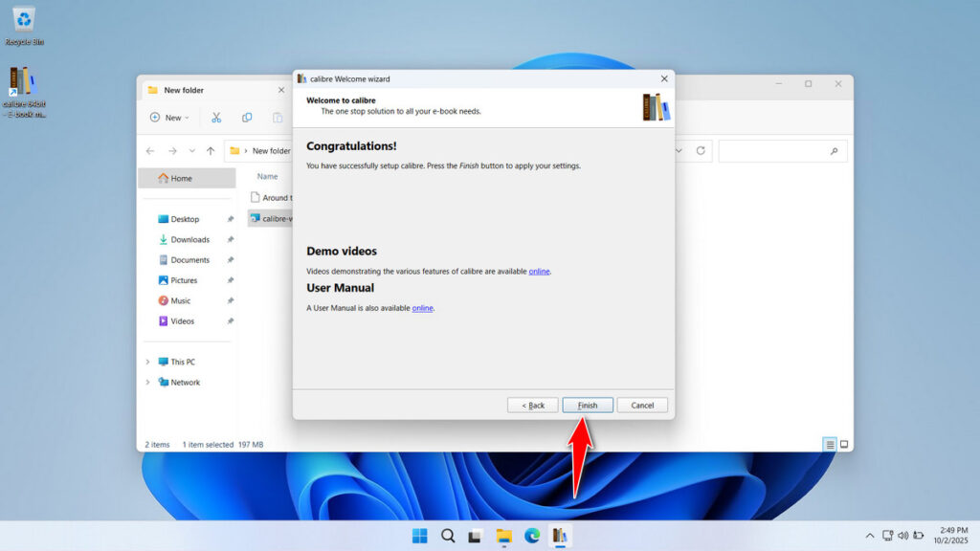Click the calibre icon in taskbar
The height and width of the screenshot is (551, 980).
click(x=560, y=536)
